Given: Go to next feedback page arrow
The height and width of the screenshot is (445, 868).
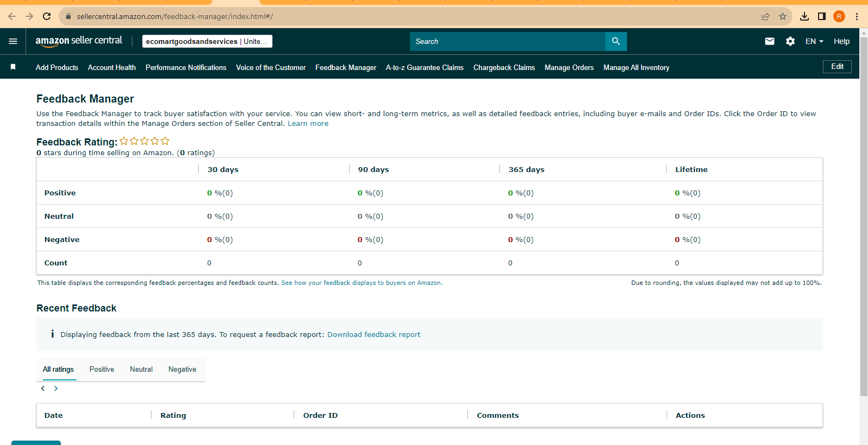Looking at the screenshot, I should point(56,389).
